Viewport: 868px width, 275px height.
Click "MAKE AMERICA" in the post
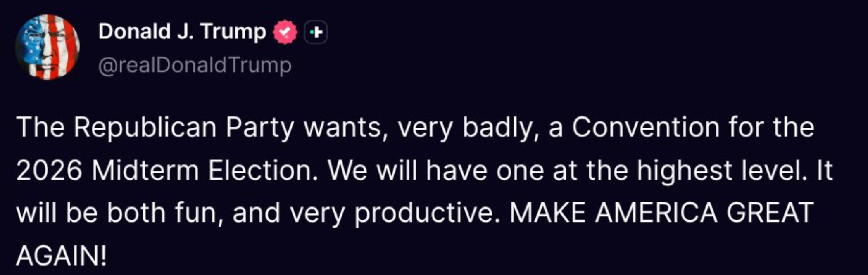pos(613,213)
